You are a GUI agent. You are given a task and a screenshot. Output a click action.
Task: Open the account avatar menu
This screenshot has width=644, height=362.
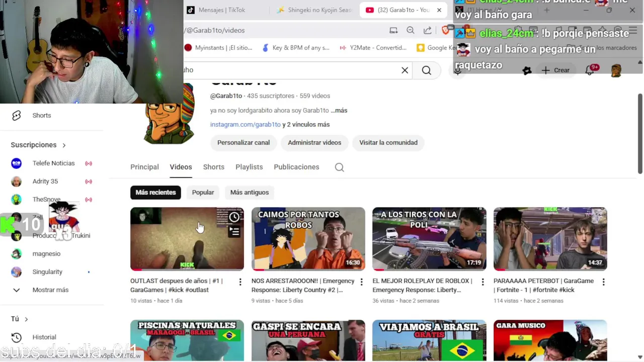pos(616,70)
